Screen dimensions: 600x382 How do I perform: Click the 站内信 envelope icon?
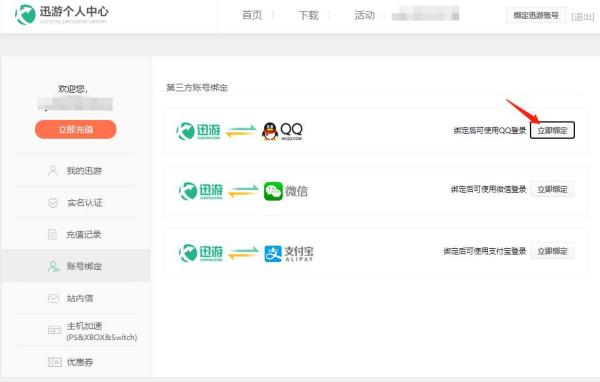tap(53, 298)
